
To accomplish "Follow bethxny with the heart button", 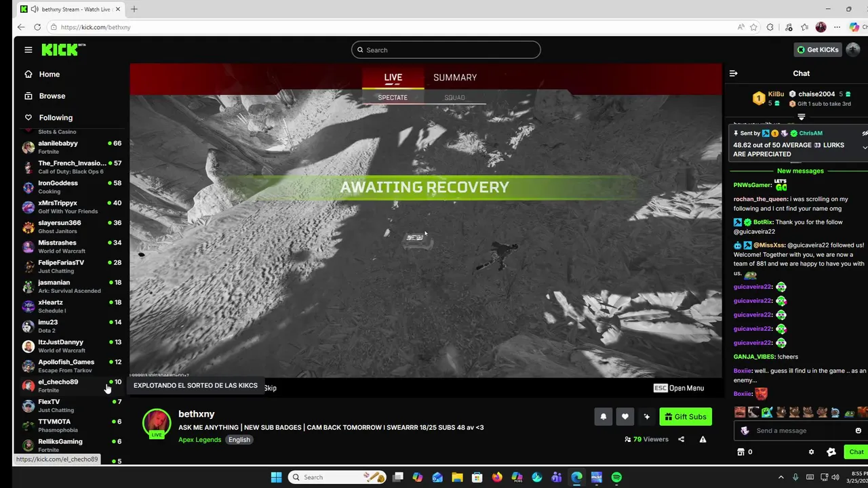I will pyautogui.click(x=625, y=417).
